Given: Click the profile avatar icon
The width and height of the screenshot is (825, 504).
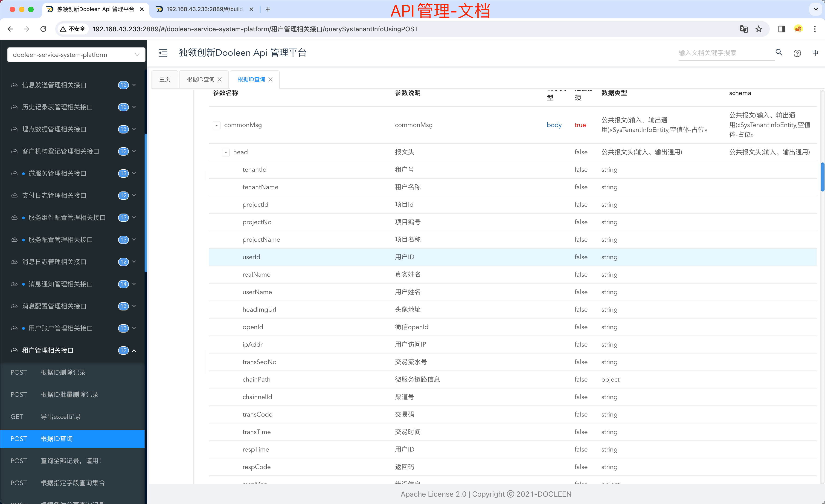Looking at the screenshot, I should tap(798, 29).
